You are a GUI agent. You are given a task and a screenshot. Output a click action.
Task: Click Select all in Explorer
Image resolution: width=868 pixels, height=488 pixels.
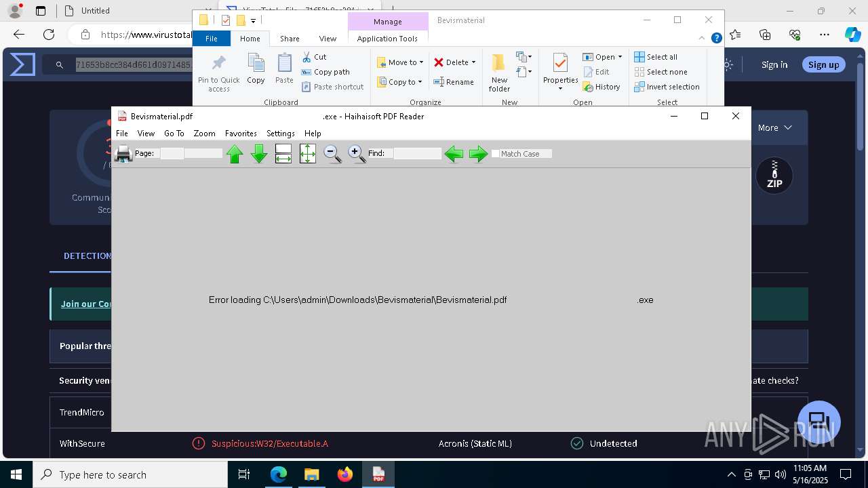(656, 57)
